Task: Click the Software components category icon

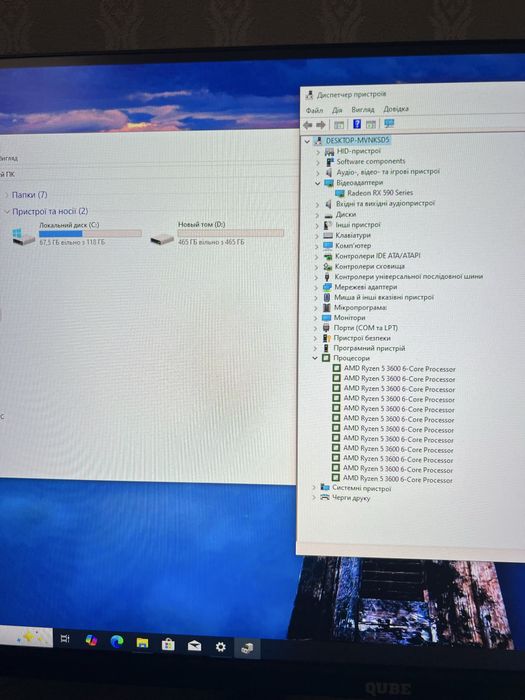Action: [x=330, y=162]
